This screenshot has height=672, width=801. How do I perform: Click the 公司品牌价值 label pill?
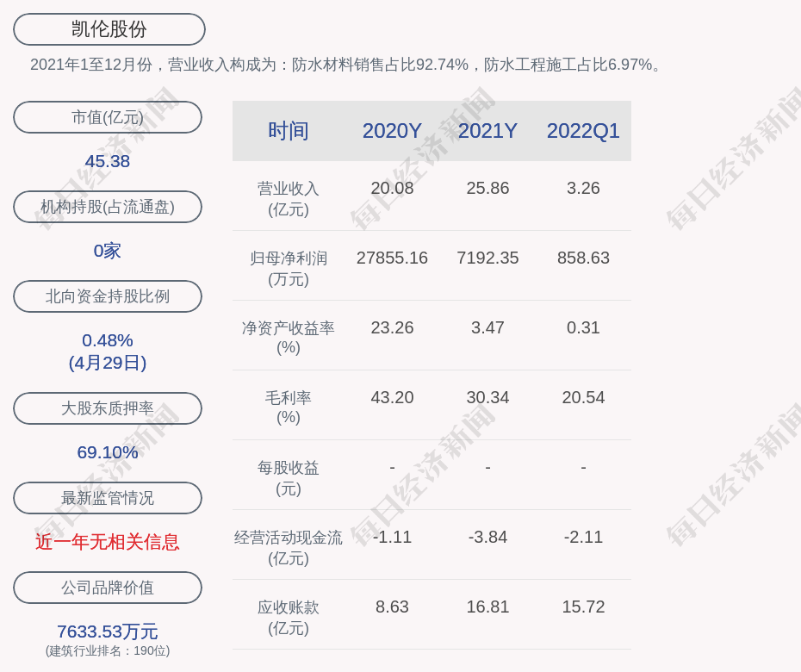click(108, 588)
